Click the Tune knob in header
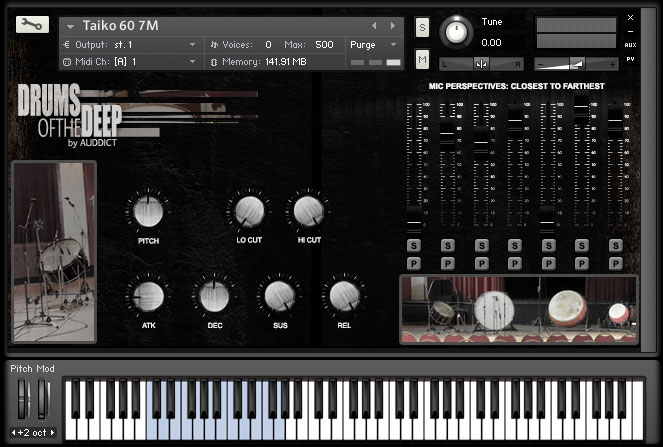This screenshot has height=447, width=663. click(x=456, y=32)
